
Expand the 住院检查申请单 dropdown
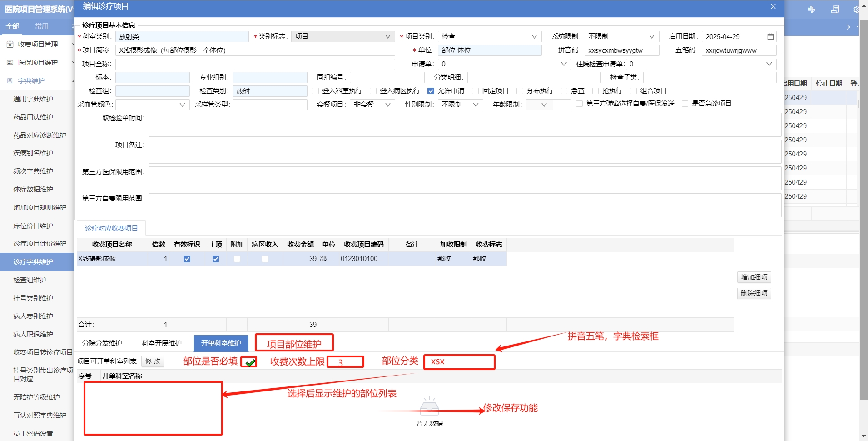[701, 64]
